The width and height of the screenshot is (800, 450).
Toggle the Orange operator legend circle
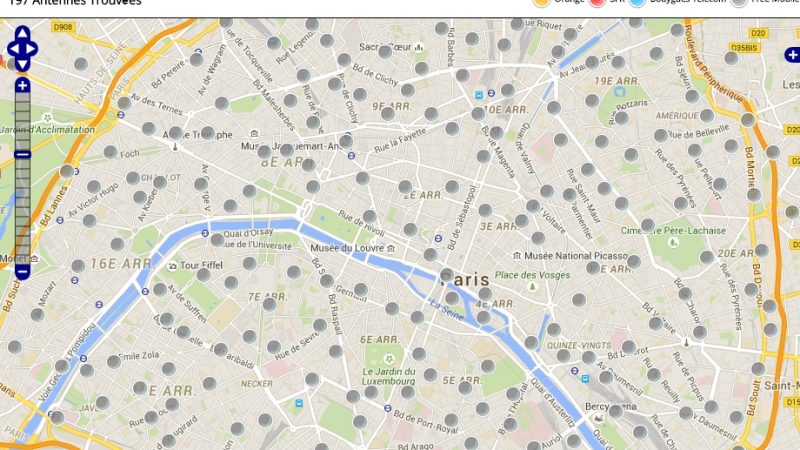tap(541, 2)
